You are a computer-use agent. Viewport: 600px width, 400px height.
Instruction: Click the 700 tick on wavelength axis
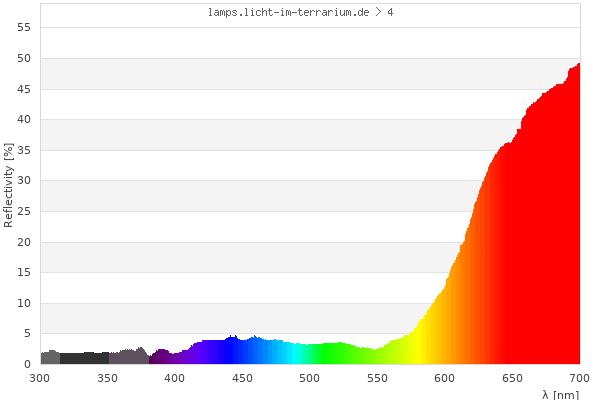click(579, 378)
